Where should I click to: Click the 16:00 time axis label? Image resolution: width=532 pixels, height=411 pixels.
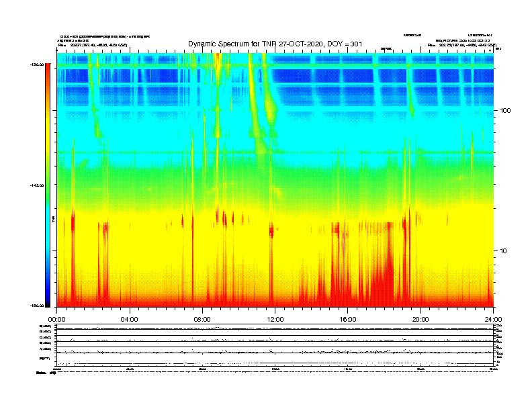tap(348, 320)
